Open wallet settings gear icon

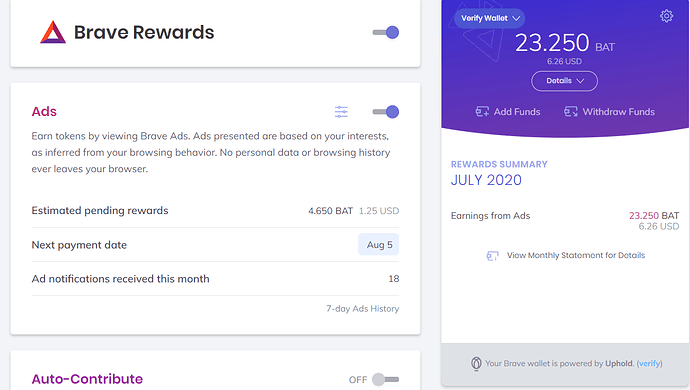[x=666, y=16]
